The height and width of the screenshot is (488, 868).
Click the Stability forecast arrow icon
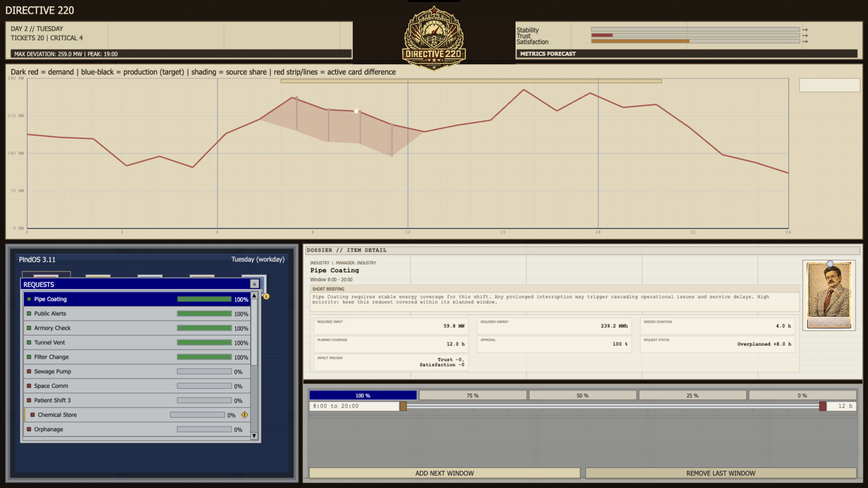(805, 30)
